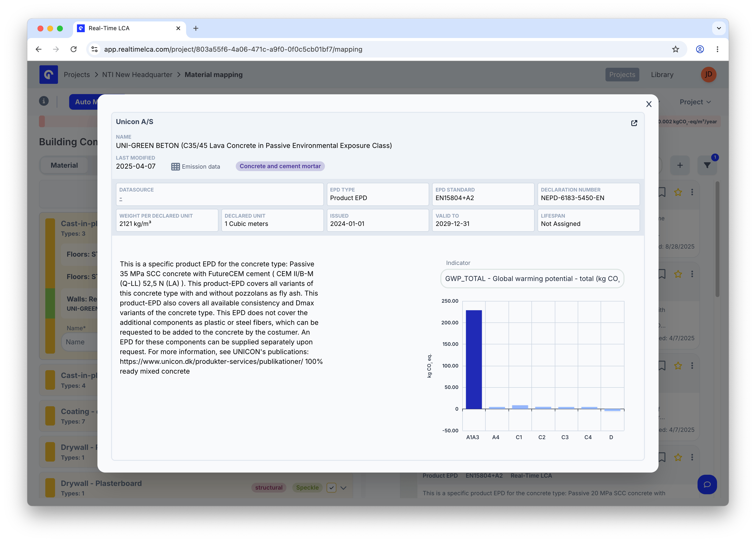
Task: Click the Real-Time LCA home logo
Action: [49, 74]
